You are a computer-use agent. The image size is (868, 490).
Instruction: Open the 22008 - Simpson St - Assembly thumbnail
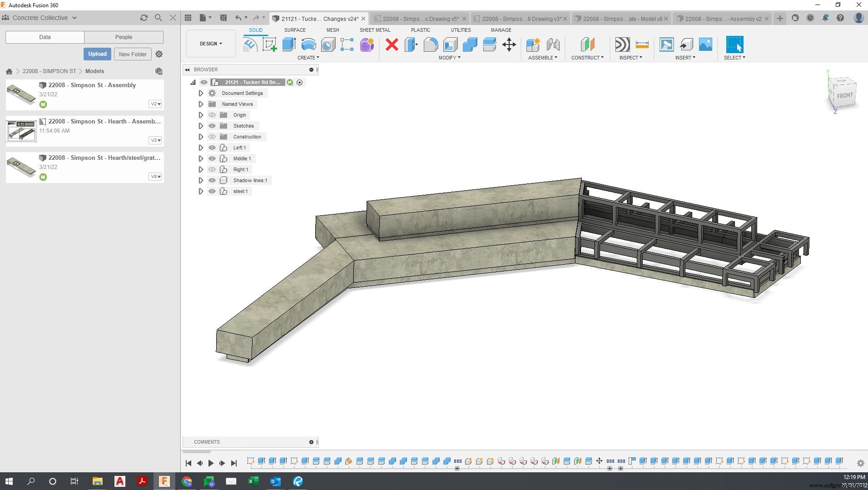pos(21,94)
